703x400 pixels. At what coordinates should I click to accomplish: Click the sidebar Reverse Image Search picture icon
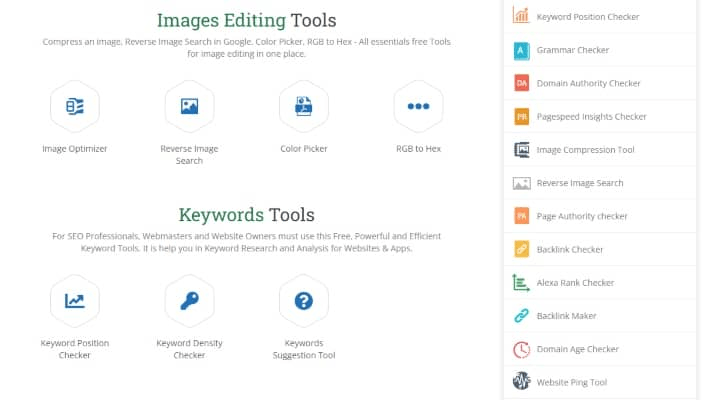(x=521, y=183)
